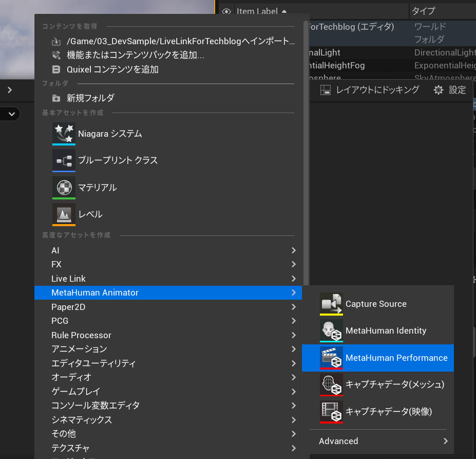The height and width of the screenshot is (459, 476).
Task: Click レイアウトにドッキング button
Action: tap(370, 90)
